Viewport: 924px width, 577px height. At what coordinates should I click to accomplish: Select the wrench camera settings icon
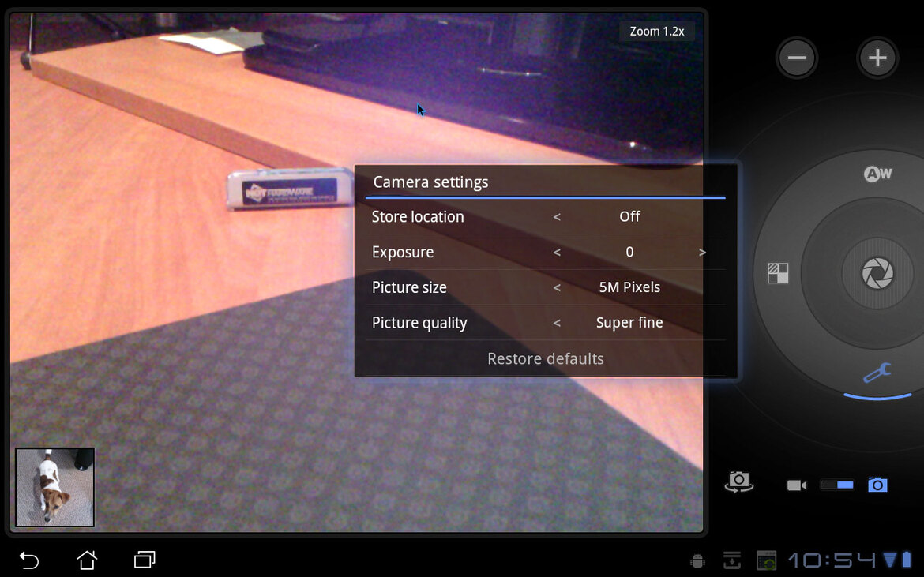877,373
